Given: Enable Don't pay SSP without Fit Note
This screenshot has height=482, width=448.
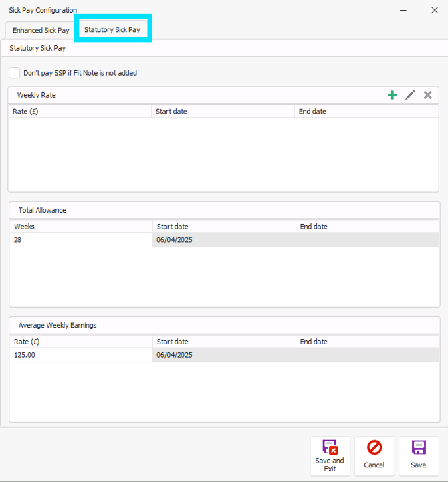Looking at the screenshot, I should coord(15,73).
